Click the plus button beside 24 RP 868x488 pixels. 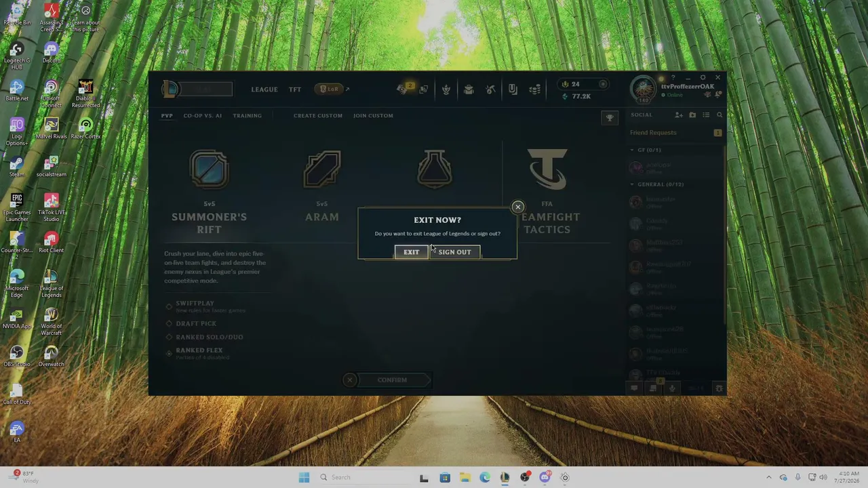pyautogui.click(x=603, y=84)
